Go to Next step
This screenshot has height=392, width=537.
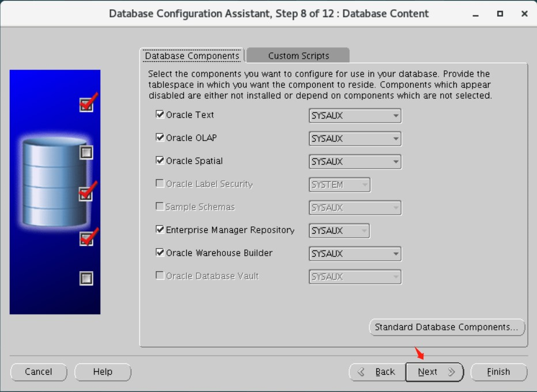[x=434, y=372]
